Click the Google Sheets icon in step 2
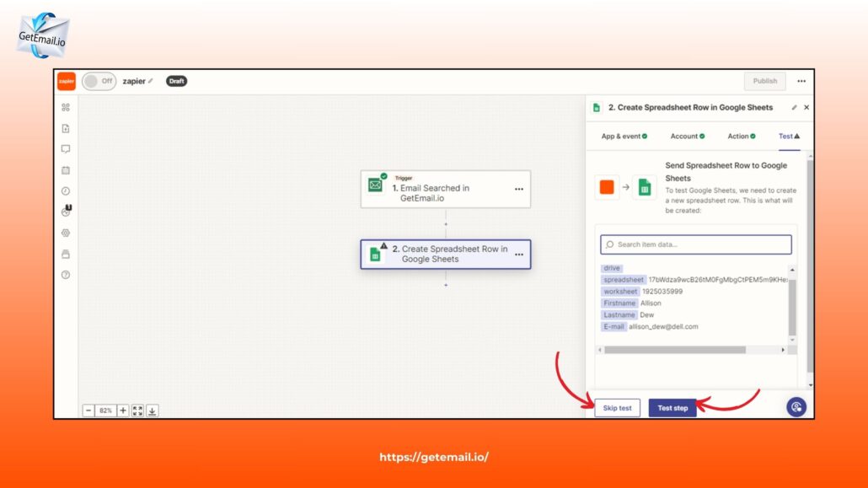 coord(376,253)
